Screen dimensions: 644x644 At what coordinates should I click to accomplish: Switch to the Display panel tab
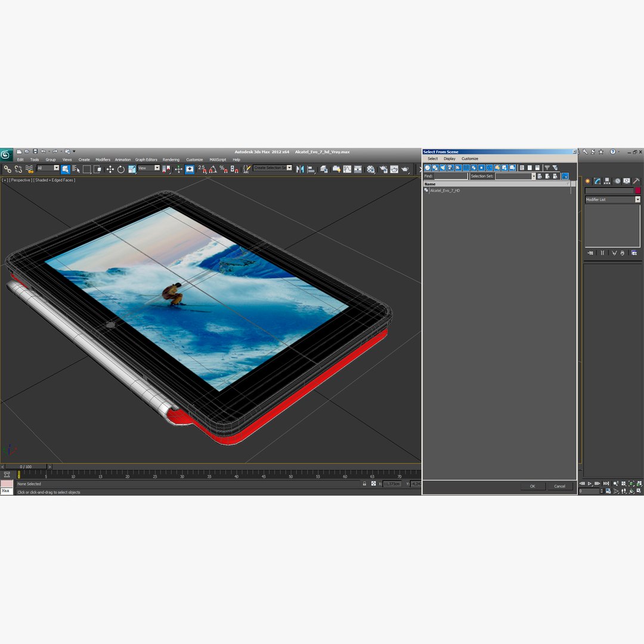(x=627, y=181)
